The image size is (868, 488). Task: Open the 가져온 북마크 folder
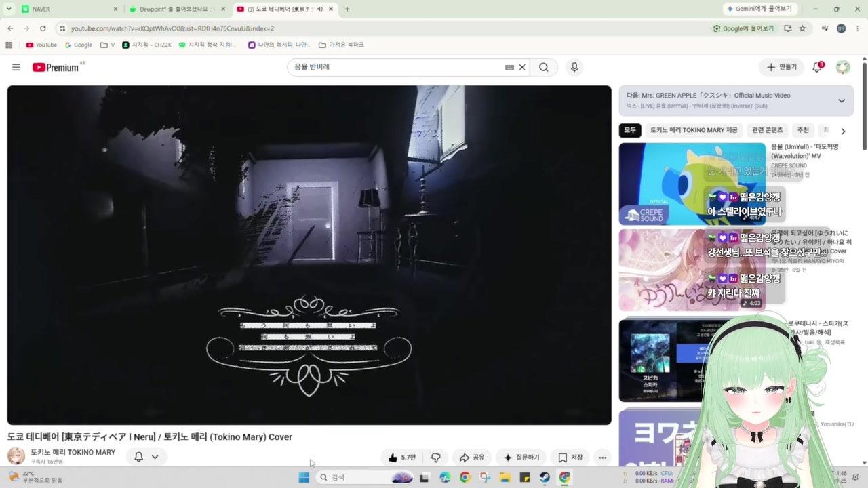pos(341,45)
